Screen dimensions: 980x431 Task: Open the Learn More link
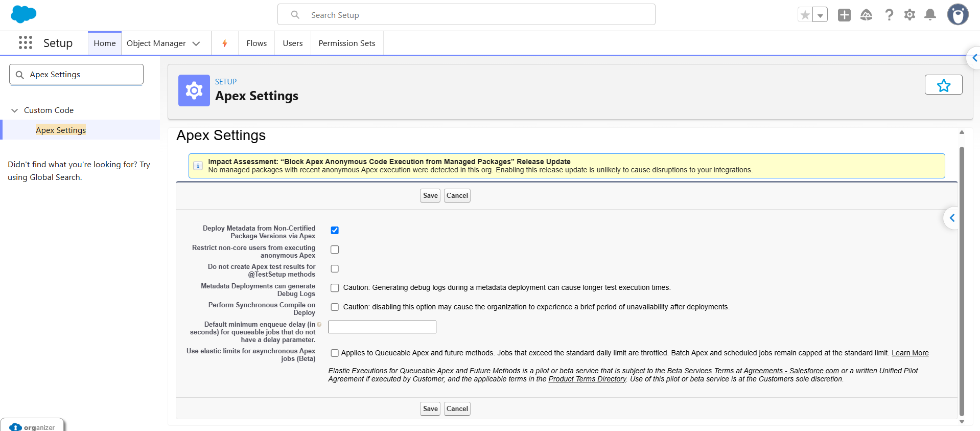(910, 353)
